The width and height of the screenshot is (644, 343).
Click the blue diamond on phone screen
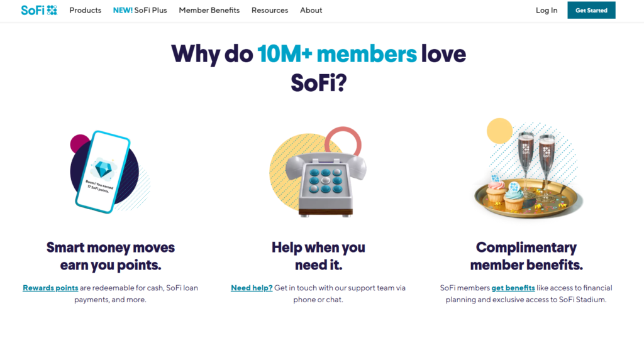[x=103, y=168]
